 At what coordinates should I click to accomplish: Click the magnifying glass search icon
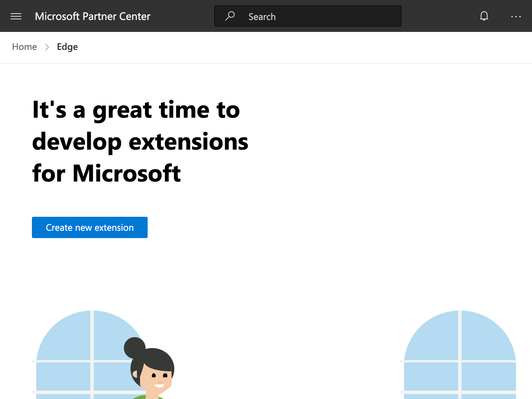[230, 16]
